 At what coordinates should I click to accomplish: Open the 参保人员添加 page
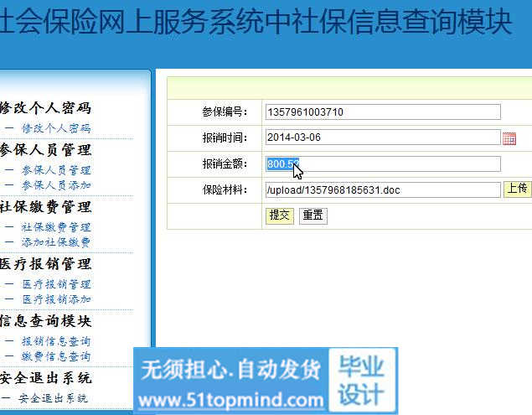click(55, 185)
